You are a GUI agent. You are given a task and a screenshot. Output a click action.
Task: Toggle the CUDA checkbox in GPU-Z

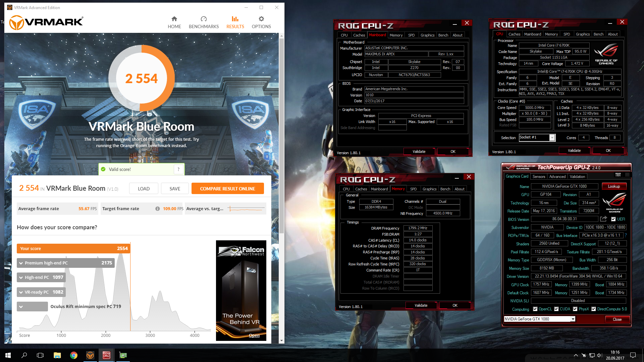tap(556, 309)
